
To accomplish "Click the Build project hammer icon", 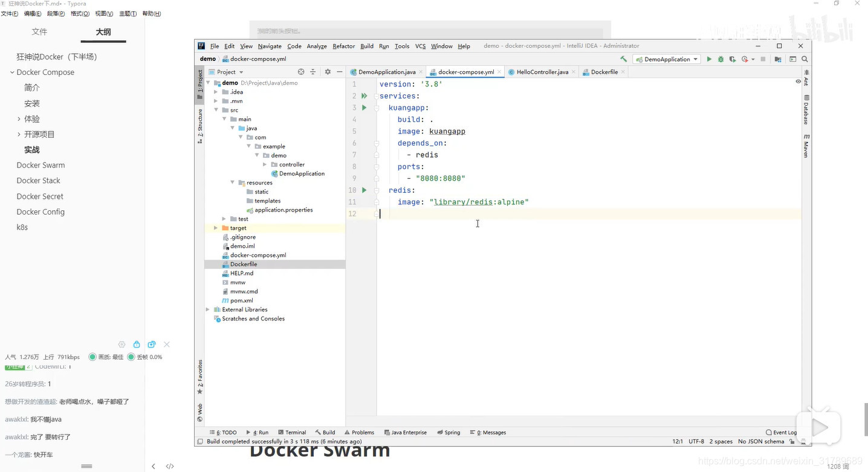I will (623, 59).
